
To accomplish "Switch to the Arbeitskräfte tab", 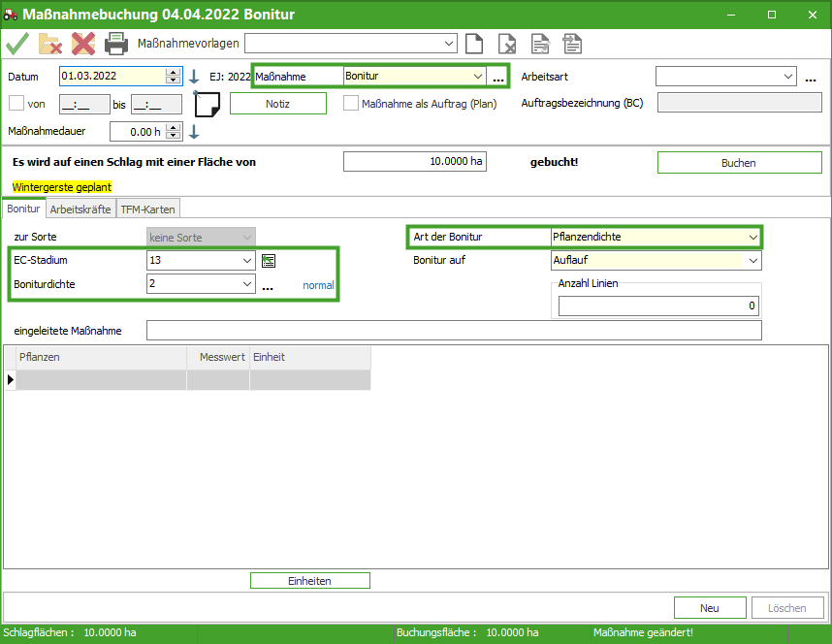I will click(x=80, y=209).
